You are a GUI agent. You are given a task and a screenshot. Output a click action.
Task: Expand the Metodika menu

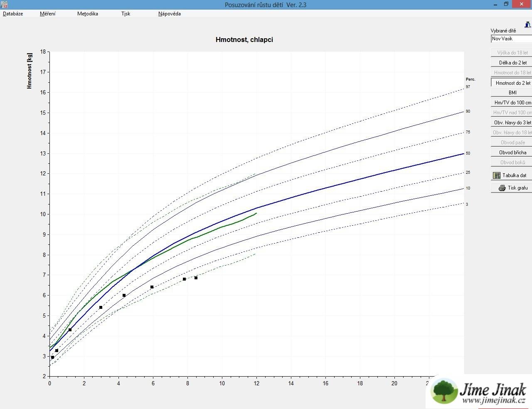[x=88, y=14]
